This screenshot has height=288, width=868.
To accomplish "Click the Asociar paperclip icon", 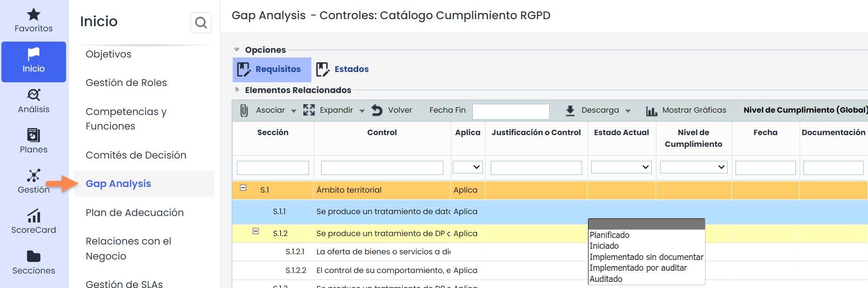I will 244,110.
